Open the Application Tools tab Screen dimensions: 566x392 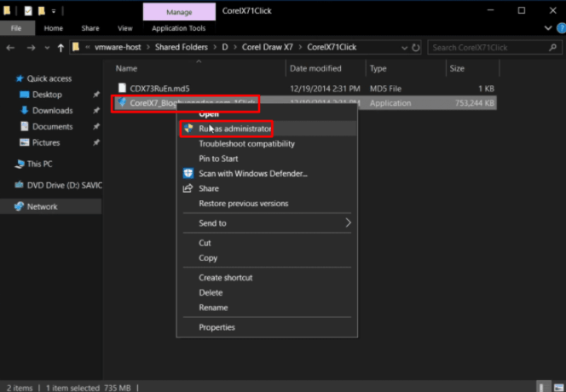(x=179, y=28)
